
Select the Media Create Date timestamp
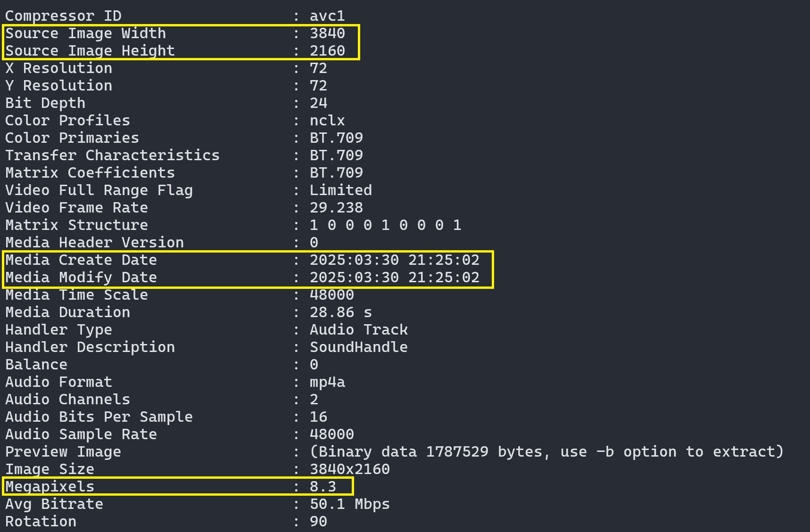pyautogui.click(x=394, y=260)
